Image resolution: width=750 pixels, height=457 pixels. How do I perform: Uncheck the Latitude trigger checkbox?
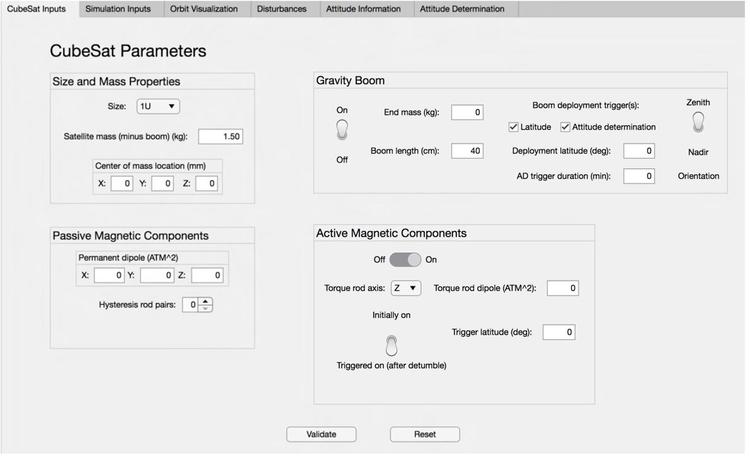513,127
